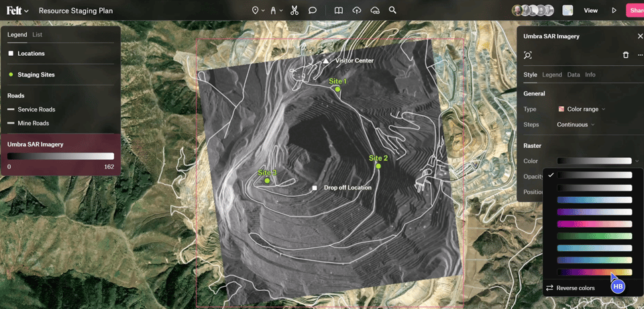
Task: Expand the Pin tool options chevron
Action: (x=263, y=11)
